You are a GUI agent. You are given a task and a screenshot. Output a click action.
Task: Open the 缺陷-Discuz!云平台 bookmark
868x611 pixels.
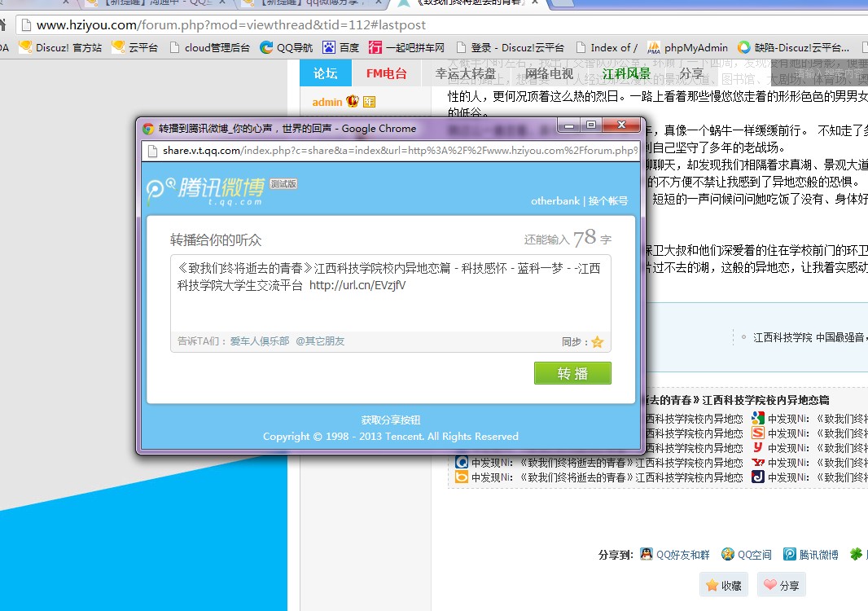coord(793,47)
